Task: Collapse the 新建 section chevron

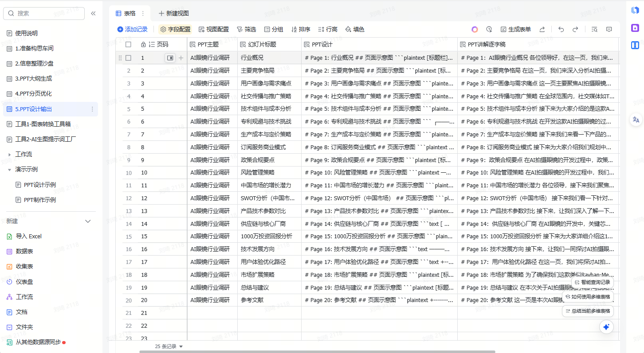Action: [x=88, y=221]
